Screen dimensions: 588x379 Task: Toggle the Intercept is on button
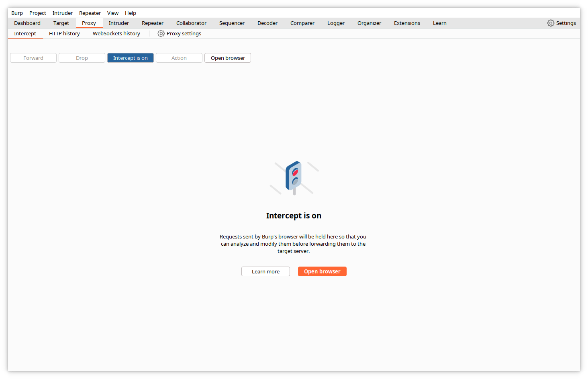[130, 58]
